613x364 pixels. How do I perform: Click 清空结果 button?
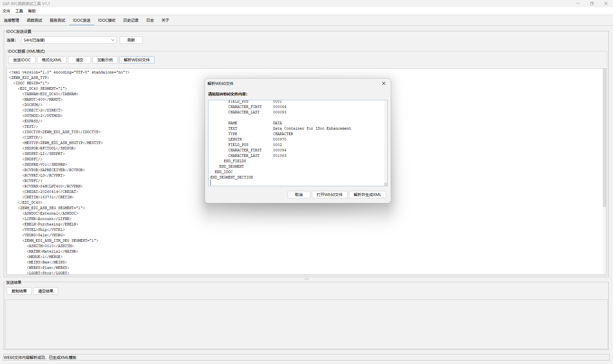click(x=45, y=291)
